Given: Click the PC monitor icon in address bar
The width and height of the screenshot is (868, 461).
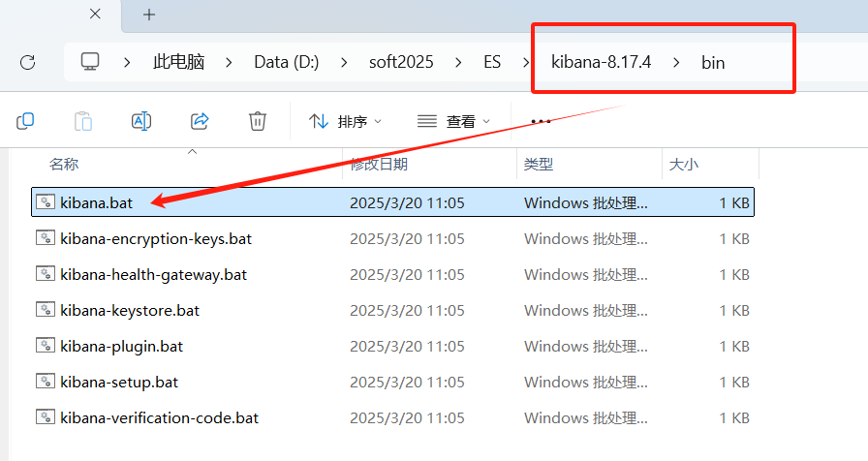Looking at the screenshot, I should pyautogui.click(x=90, y=61).
